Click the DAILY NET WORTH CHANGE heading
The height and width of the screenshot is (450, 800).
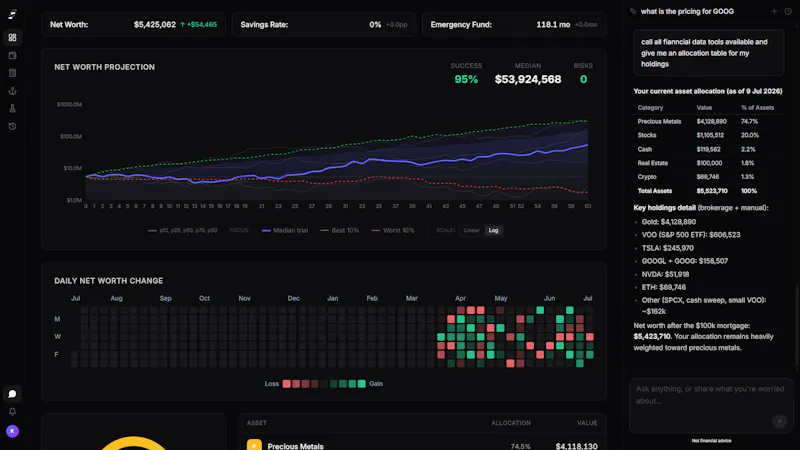[109, 281]
